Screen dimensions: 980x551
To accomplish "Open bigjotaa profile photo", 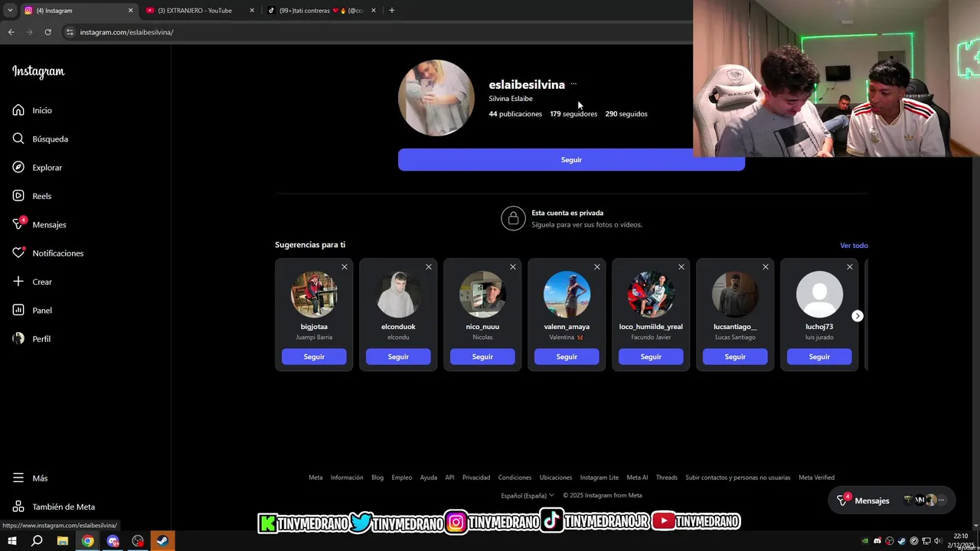I will click(x=314, y=295).
